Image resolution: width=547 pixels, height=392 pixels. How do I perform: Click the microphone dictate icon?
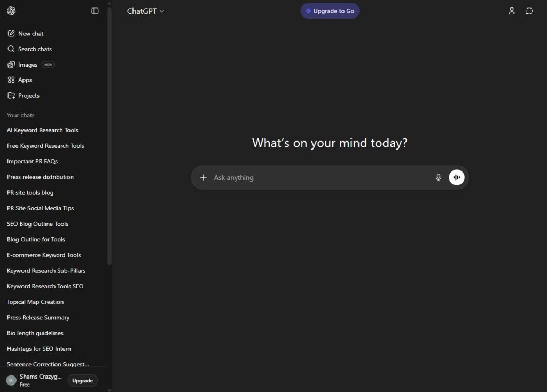(439, 177)
